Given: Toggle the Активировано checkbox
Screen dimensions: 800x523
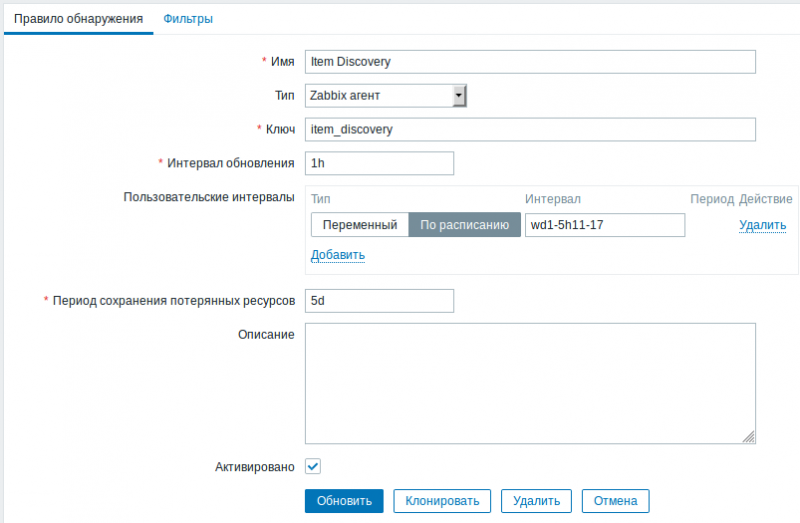Looking at the screenshot, I should pos(313,466).
